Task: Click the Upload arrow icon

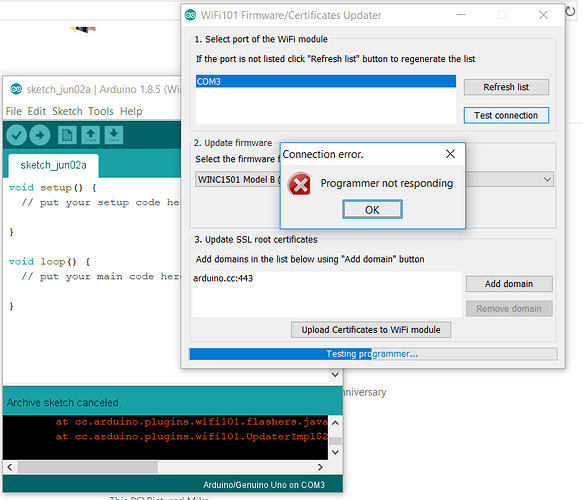Action: click(40, 135)
